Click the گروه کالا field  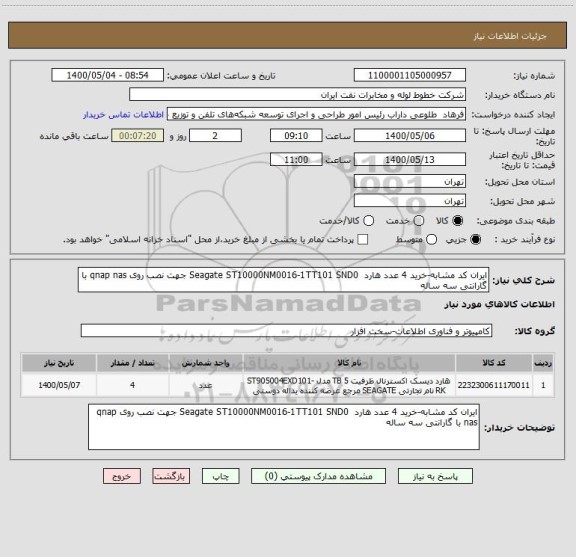286,331
